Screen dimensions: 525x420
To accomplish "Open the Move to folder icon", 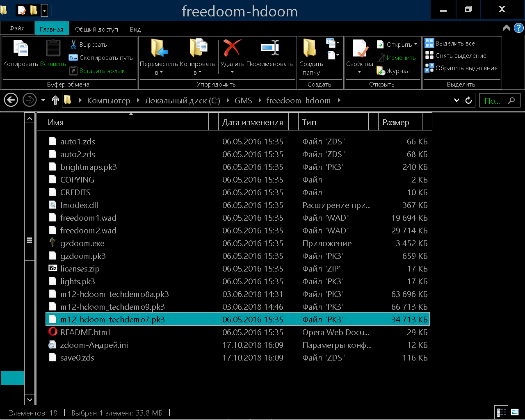I will pyautogui.click(x=159, y=48).
